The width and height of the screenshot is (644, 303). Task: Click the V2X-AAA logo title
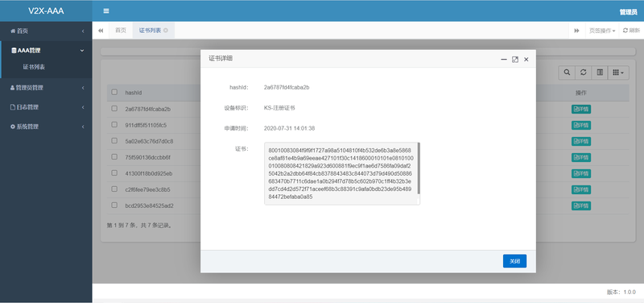tap(46, 11)
